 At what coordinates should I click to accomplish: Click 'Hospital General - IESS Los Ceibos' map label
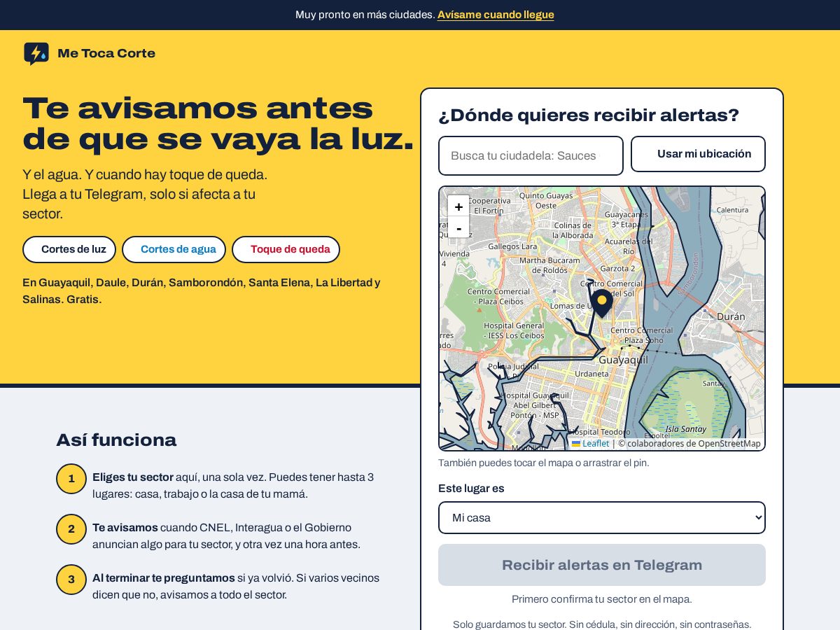tap(514, 330)
